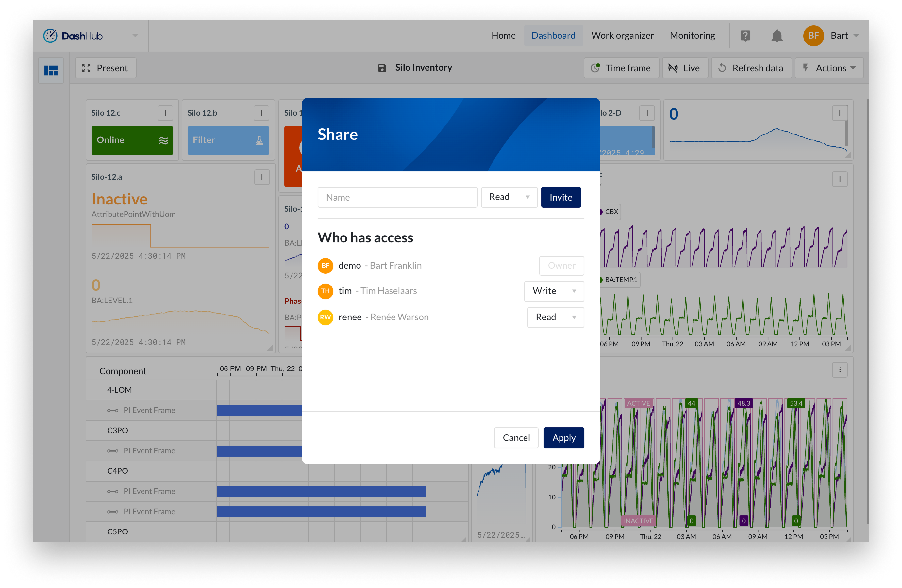Open Silo-12.a options menu icon
The width and height of the screenshot is (902, 588).
pos(261,177)
